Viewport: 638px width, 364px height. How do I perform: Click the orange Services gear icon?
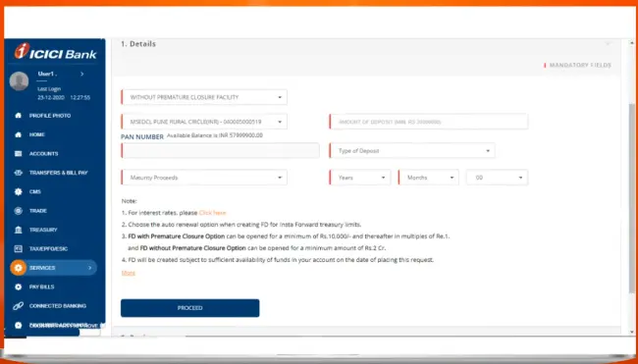tap(18, 268)
